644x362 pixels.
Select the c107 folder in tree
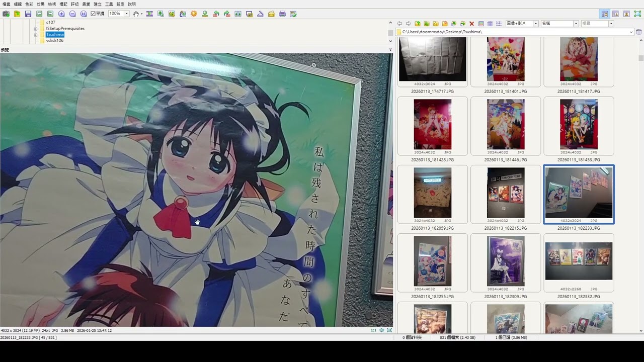[50, 23]
